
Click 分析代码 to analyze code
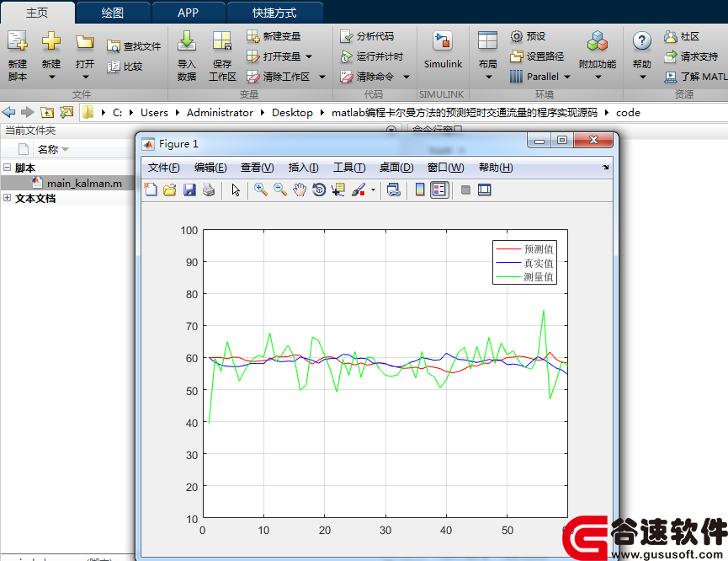pyautogui.click(x=367, y=35)
